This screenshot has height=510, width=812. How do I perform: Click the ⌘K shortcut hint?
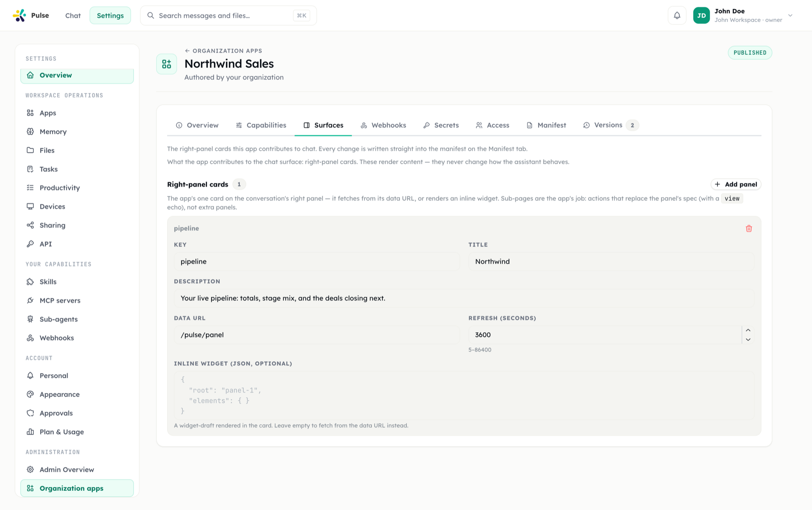click(301, 15)
